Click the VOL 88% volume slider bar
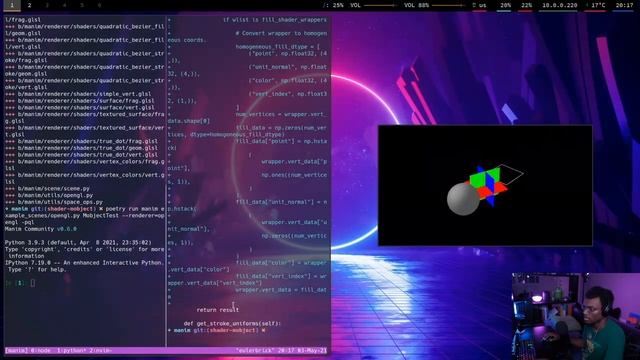This screenshot has height=360, width=640. pos(448,5)
